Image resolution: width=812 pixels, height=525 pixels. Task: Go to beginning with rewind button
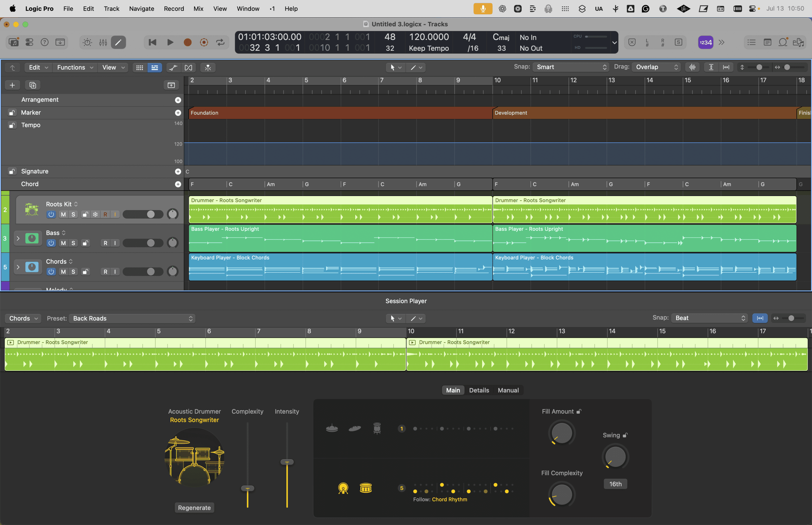[152, 42]
